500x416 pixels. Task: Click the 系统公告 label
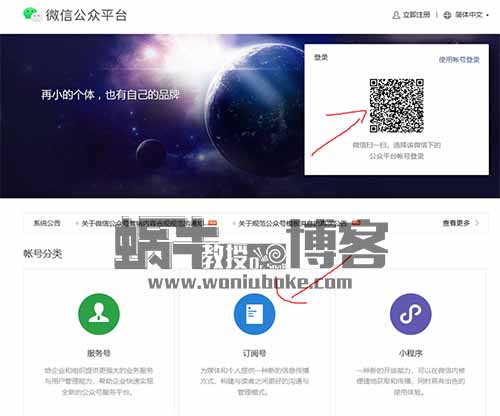pos(47,223)
